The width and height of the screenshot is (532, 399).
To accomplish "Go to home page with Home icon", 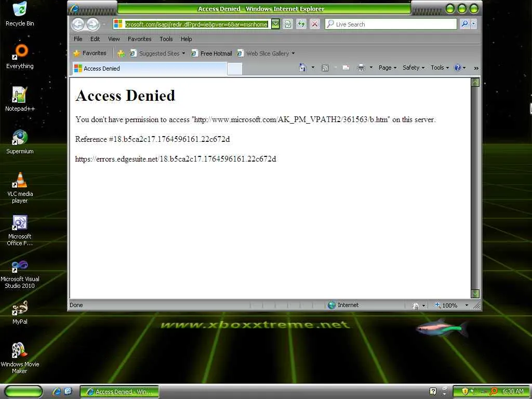I will coord(303,68).
